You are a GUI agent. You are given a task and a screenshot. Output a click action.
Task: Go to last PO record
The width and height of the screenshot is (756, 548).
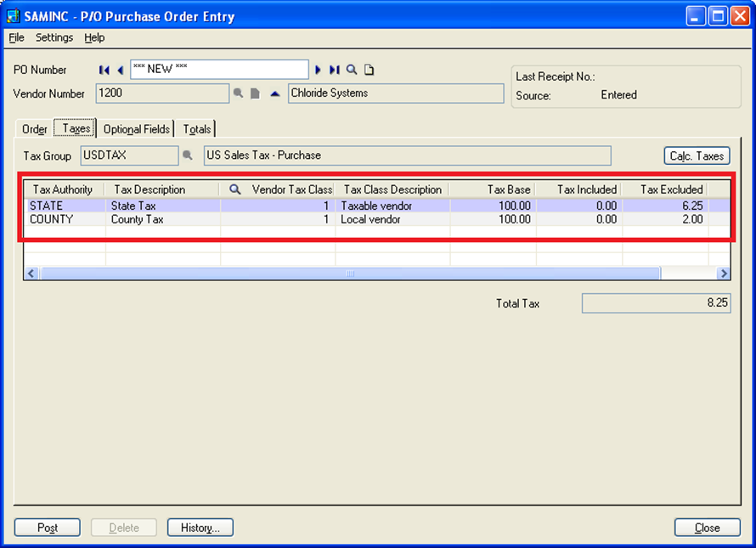tap(334, 70)
